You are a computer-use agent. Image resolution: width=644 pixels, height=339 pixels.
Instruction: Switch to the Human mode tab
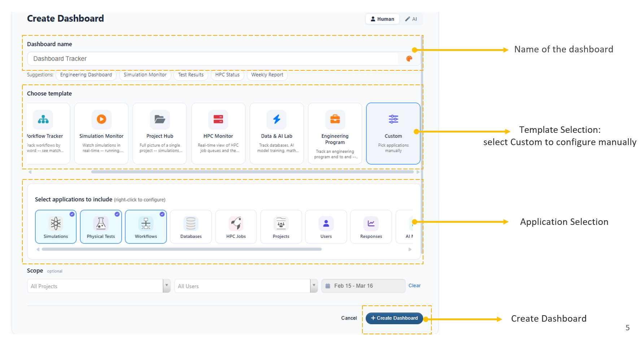tap(382, 19)
